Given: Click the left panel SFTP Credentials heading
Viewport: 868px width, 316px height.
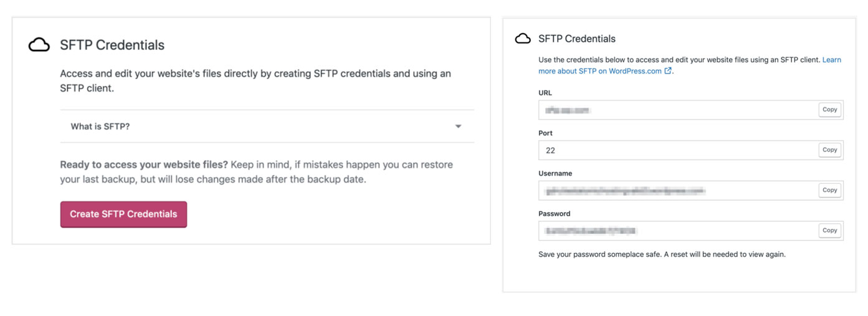Looking at the screenshot, I should 112,45.
